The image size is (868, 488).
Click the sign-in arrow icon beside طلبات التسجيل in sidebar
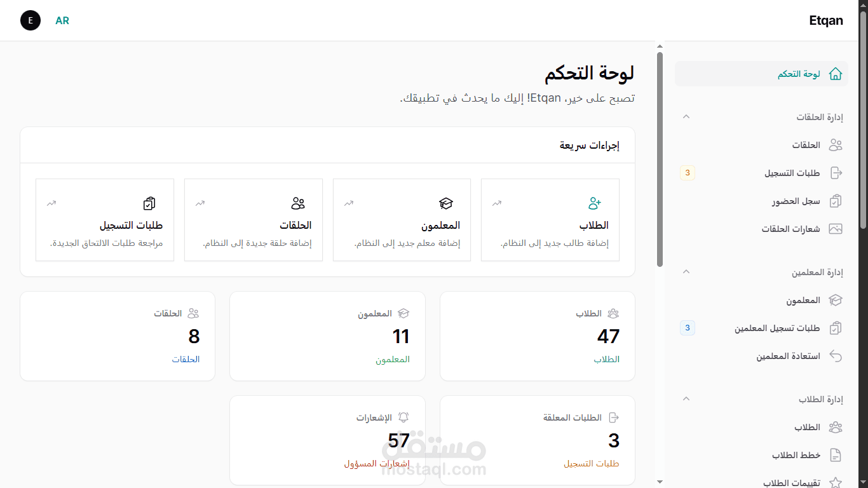point(836,173)
